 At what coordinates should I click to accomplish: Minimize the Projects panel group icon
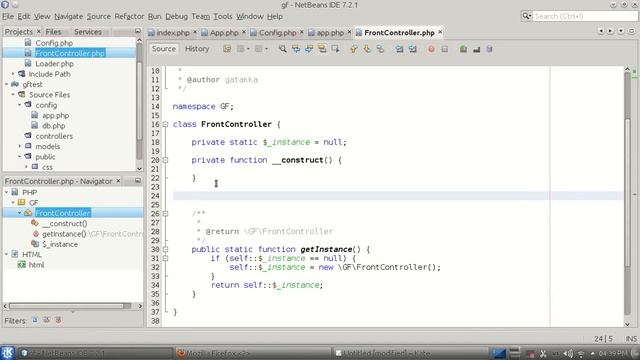pyautogui.click(x=138, y=31)
